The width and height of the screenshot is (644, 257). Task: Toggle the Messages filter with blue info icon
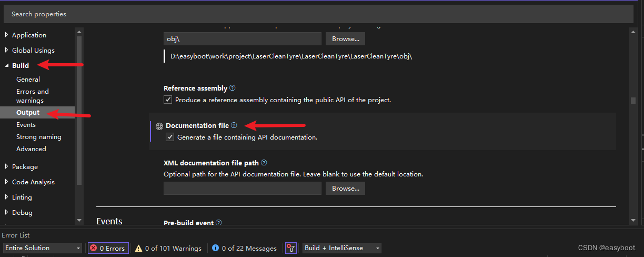(x=245, y=248)
